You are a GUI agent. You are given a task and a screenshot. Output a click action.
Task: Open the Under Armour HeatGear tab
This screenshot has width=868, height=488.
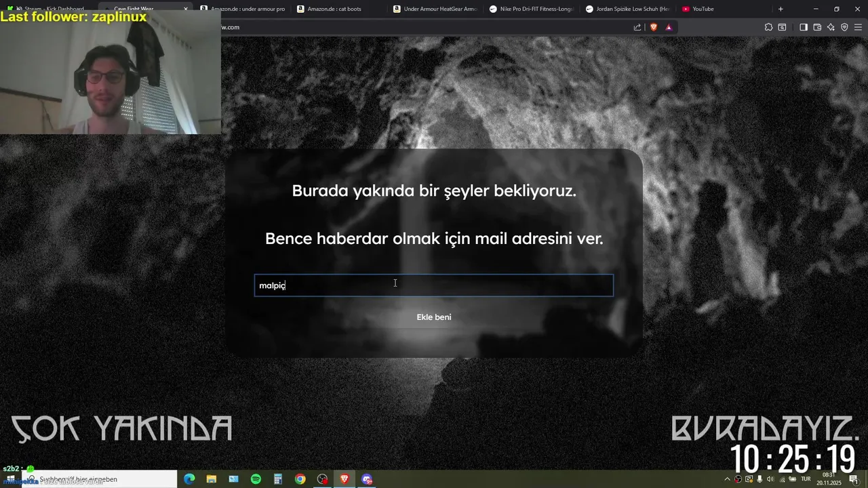pos(437,9)
